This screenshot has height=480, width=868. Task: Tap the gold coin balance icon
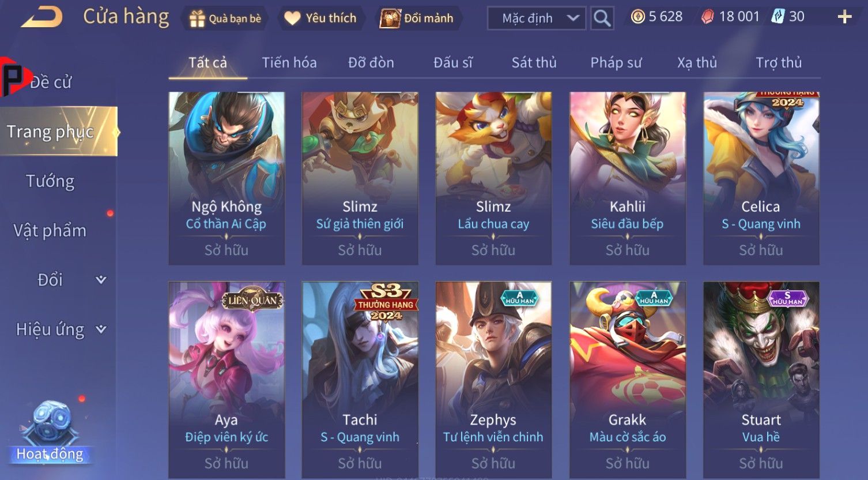click(x=637, y=17)
